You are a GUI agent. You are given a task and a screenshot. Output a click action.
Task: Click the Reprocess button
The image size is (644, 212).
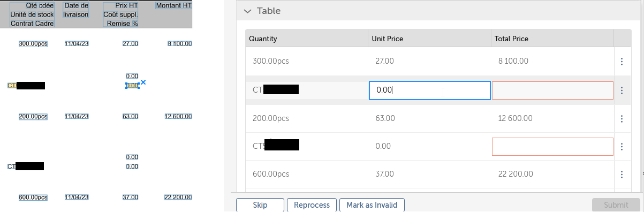click(312, 205)
